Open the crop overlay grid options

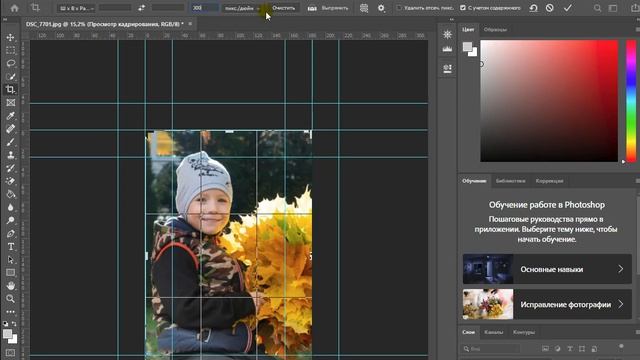364,8
